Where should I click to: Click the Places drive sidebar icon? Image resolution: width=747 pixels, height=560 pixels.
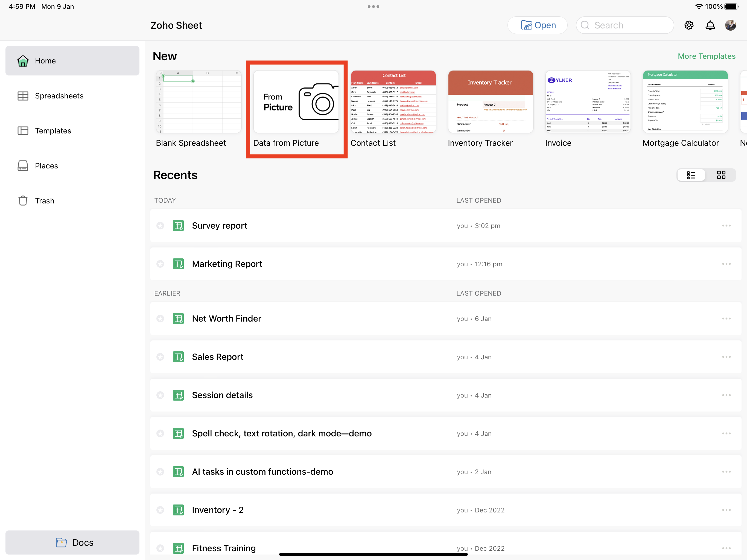(23, 166)
